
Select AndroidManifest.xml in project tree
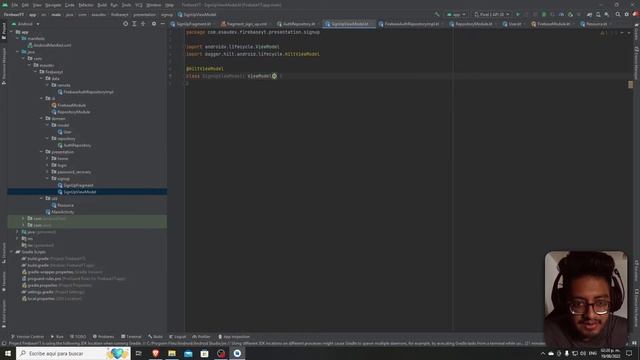pyautogui.click(x=52, y=45)
